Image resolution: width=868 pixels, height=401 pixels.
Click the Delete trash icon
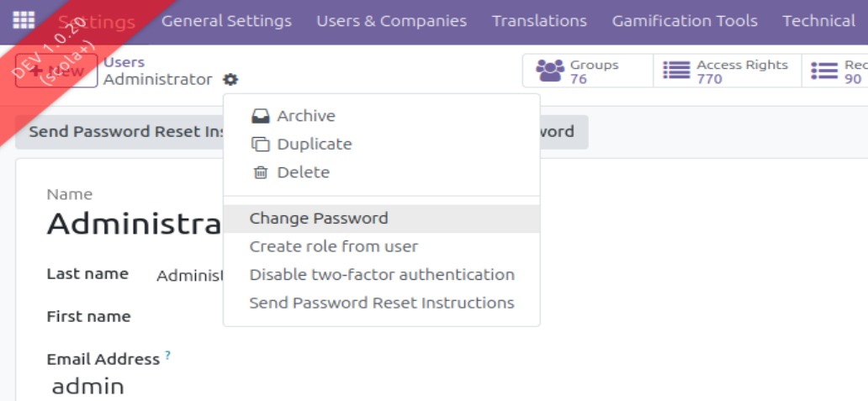261,172
